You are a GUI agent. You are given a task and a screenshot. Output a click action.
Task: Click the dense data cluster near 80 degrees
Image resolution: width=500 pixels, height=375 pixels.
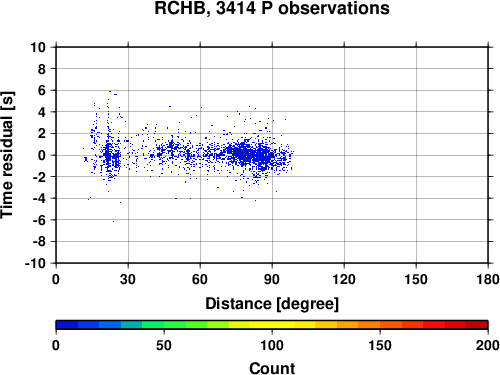click(x=246, y=154)
